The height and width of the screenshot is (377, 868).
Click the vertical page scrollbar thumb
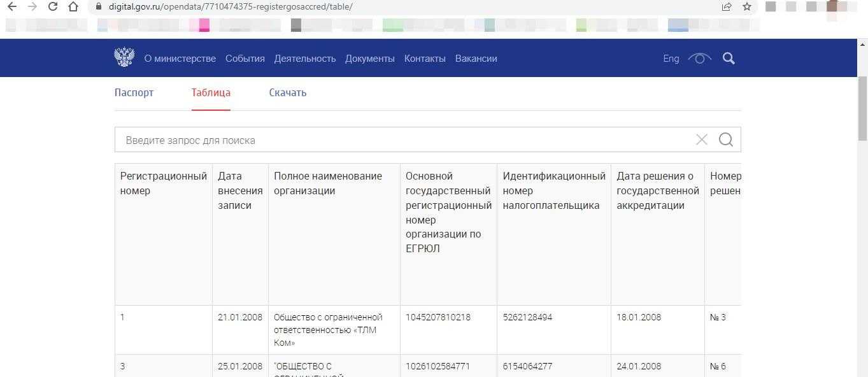(x=862, y=108)
